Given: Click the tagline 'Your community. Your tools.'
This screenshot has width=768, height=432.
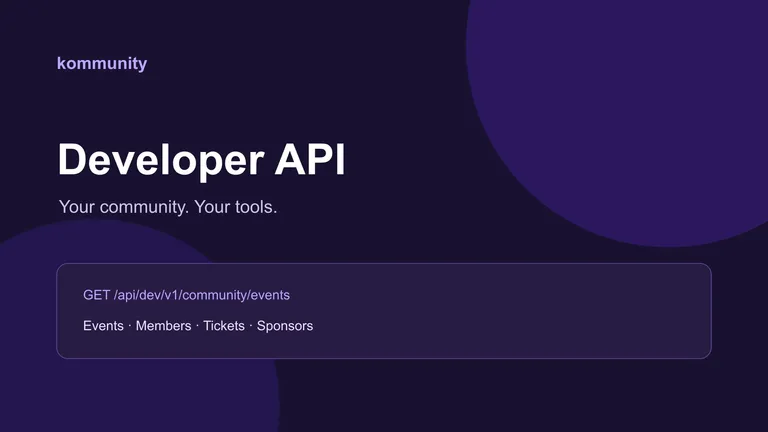Looking at the screenshot, I should [x=168, y=207].
